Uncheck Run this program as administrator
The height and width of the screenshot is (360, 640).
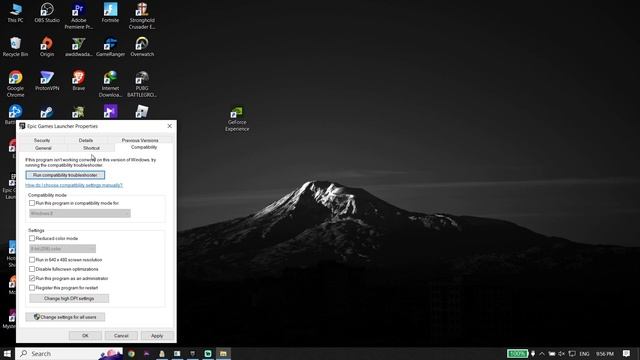(x=32, y=278)
